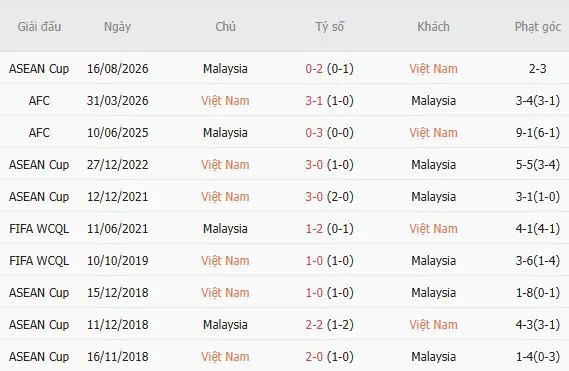Click corner stats 1-4(0-3)
This screenshot has width=569, height=371.
click(x=537, y=356)
